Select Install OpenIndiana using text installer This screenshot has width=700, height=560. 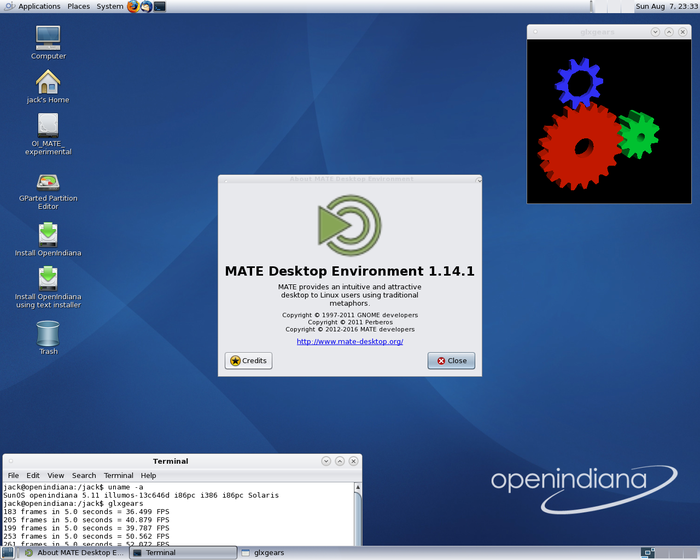coord(48,278)
